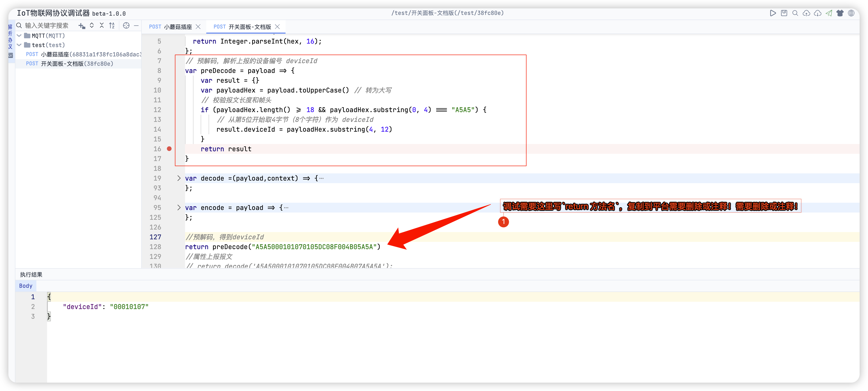This screenshot has width=868, height=391.
Task: Click the cloud download icon
Action: 817,13
